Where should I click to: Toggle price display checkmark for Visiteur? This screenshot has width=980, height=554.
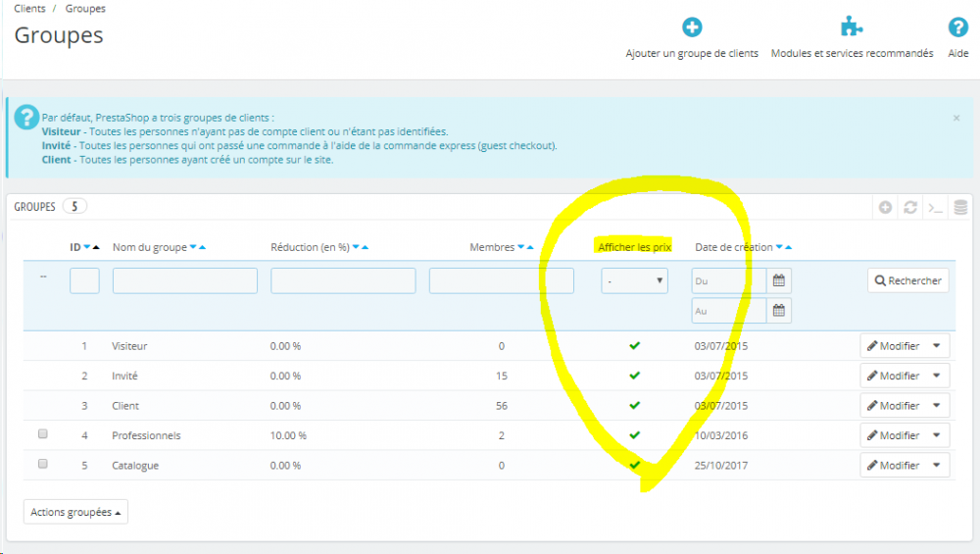(634, 346)
